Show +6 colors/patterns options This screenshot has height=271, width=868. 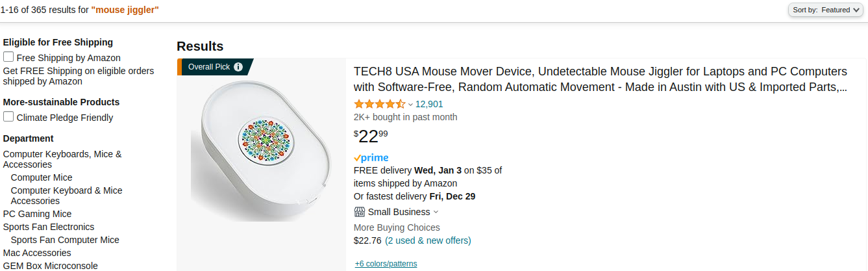pyautogui.click(x=386, y=264)
